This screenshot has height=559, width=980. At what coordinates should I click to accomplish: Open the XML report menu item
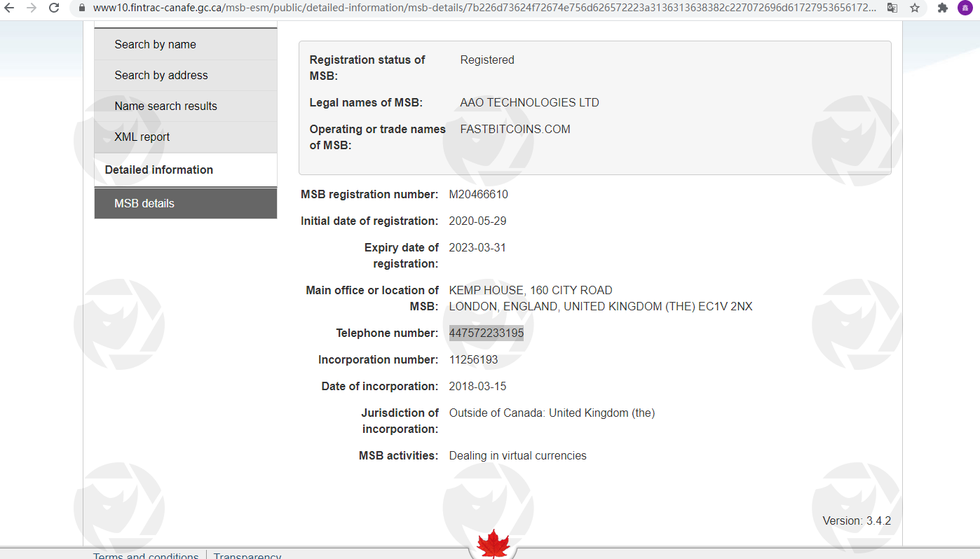tap(142, 137)
